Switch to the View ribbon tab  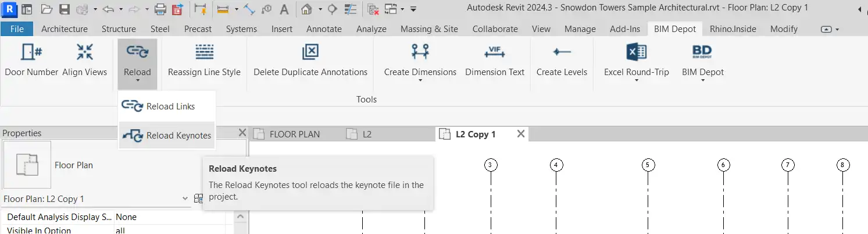point(541,29)
